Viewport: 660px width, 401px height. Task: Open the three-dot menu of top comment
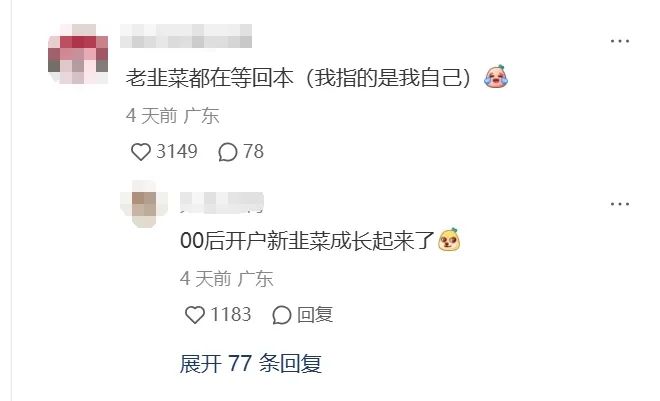[620, 41]
